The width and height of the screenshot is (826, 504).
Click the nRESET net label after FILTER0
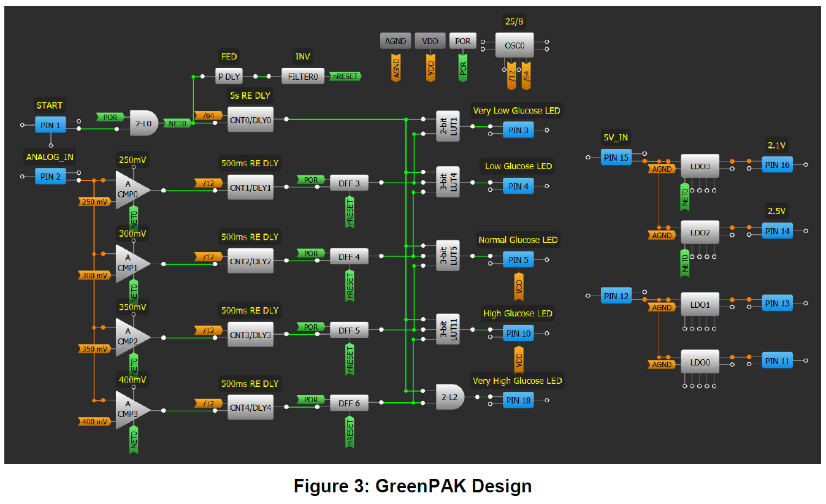click(x=345, y=77)
